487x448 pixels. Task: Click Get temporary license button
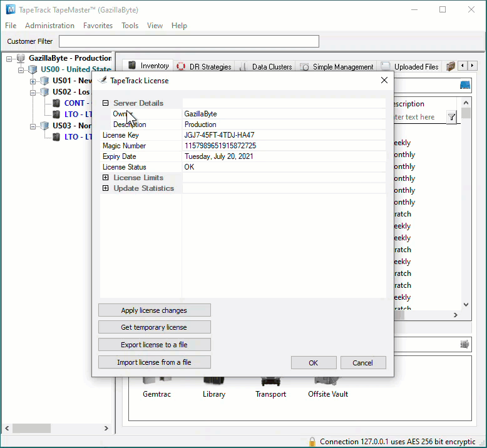click(x=155, y=327)
